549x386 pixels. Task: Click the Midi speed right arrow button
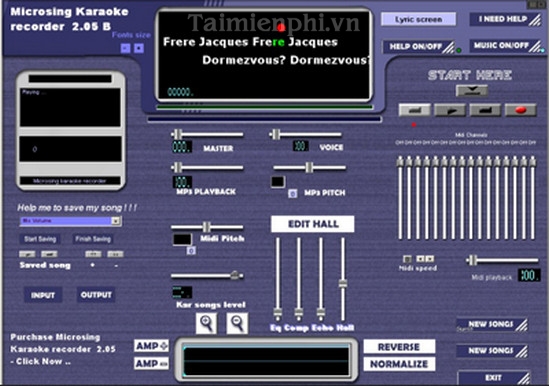(x=430, y=259)
